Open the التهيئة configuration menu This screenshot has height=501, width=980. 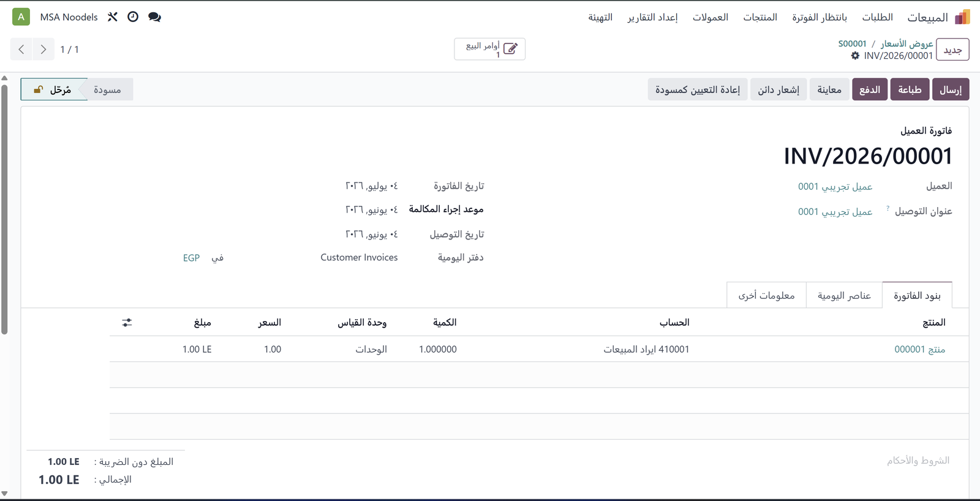click(x=600, y=17)
